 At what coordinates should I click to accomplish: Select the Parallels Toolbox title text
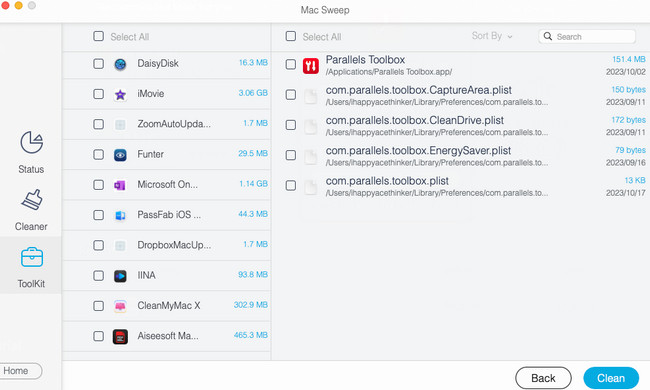(365, 60)
